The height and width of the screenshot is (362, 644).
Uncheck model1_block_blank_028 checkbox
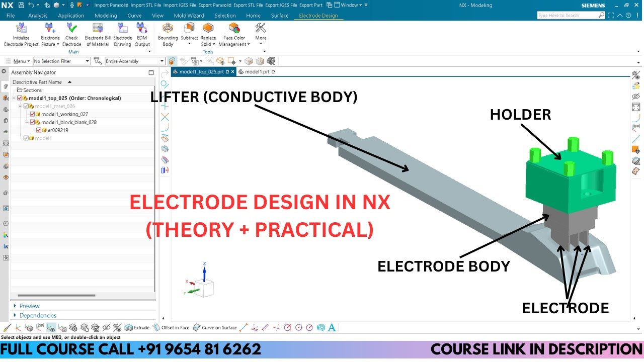click(32, 122)
